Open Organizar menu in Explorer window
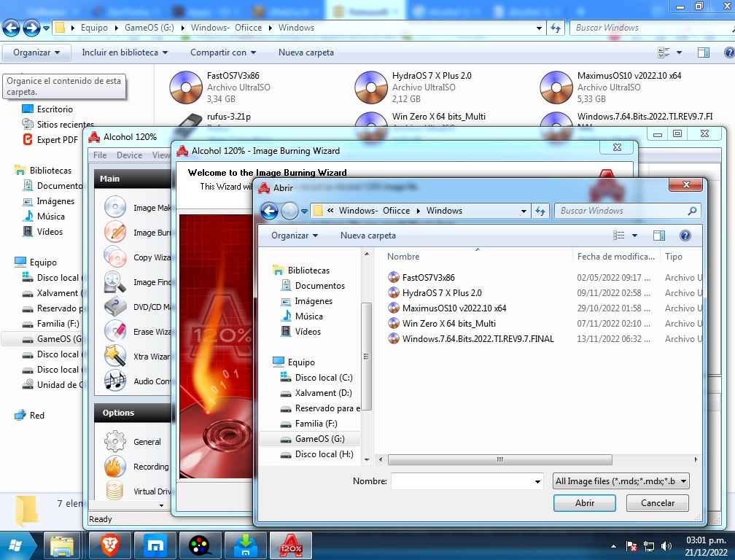 point(36,52)
